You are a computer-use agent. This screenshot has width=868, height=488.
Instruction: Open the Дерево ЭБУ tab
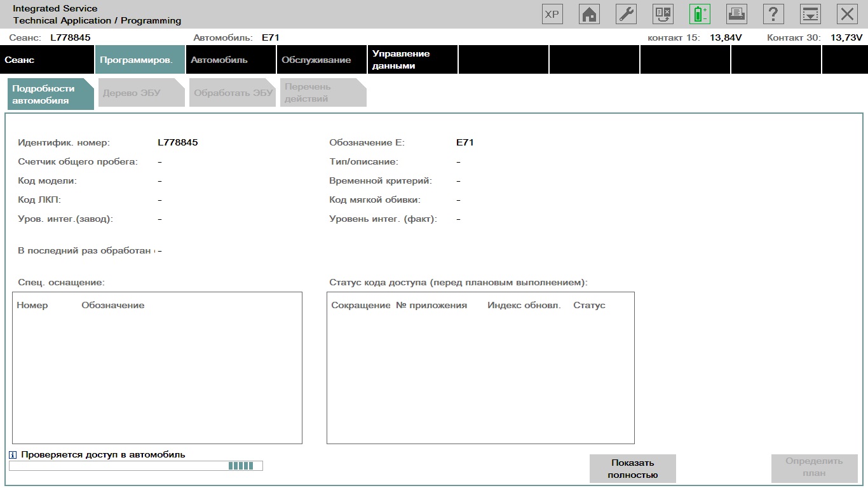pyautogui.click(x=140, y=93)
